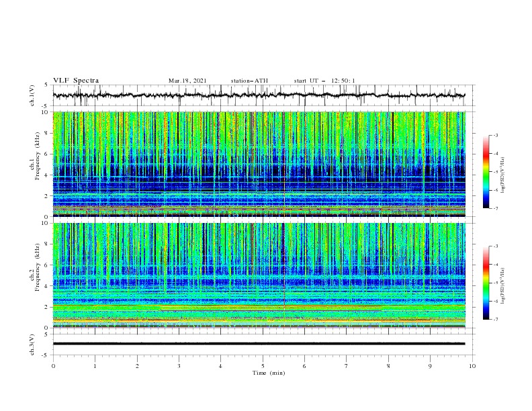This screenshot has width=532, height=411.
Task: Click the ch.3 flat waveform trace
Action: [259, 344]
